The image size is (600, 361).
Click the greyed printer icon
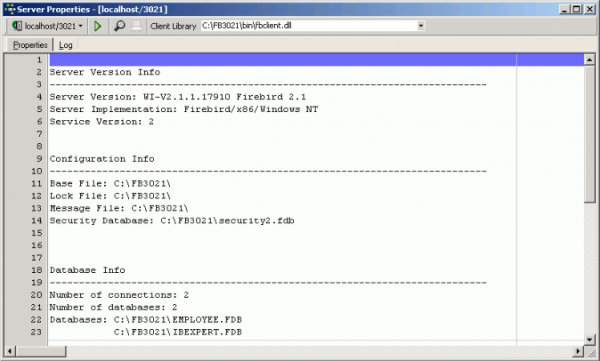[x=136, y=26]
